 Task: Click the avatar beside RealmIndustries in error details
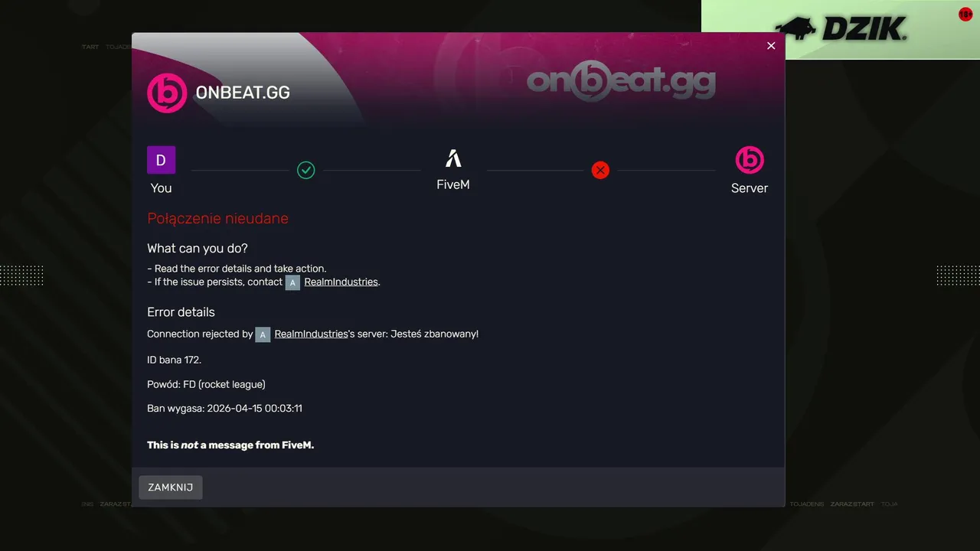(263, 334)
